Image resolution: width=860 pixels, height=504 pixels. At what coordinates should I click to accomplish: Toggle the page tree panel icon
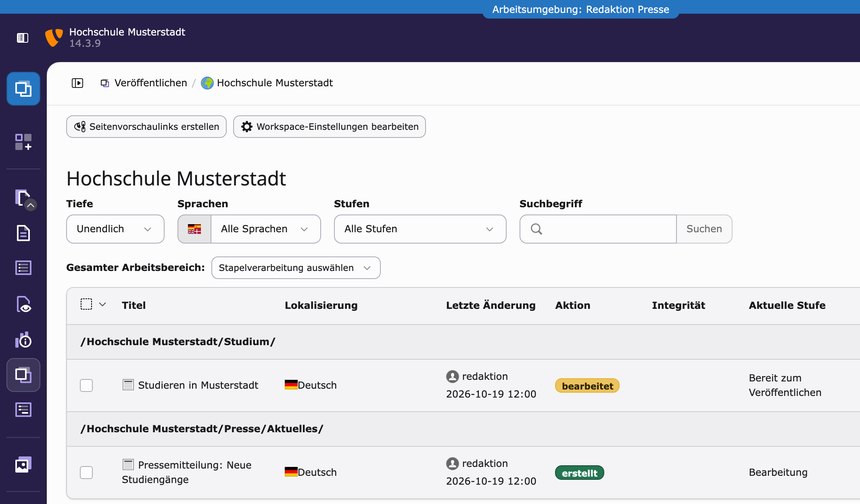point(77,83)
